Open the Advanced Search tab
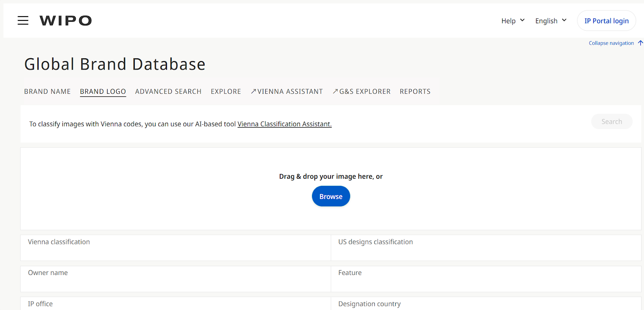 click(168, 92)
